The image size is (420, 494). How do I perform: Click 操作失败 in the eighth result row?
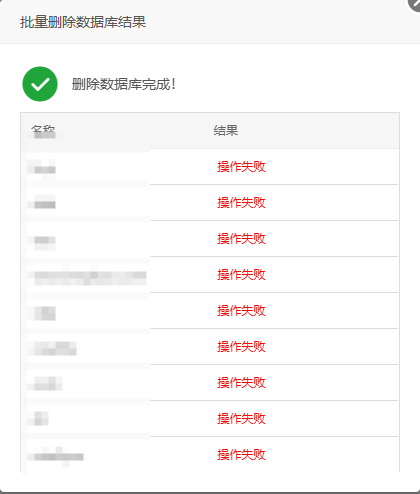coord(241,418)
